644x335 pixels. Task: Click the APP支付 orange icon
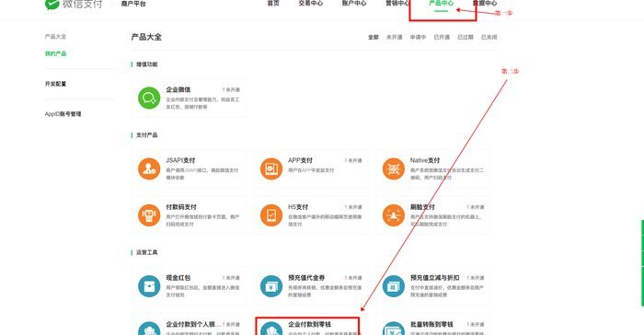(x=271, y=168)
